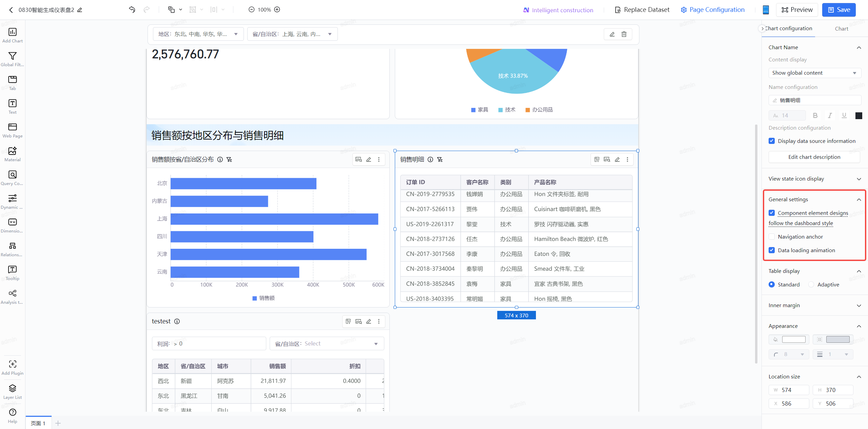The height and width of the screenshot is (429, 868).
Task: Switch to Chart configuration tab
Action: click(x=788, y=29)
